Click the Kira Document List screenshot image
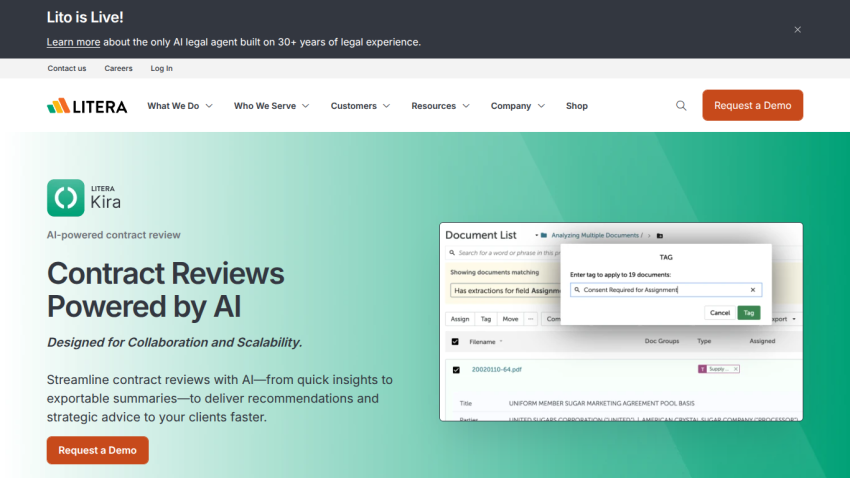 point(621,322)
